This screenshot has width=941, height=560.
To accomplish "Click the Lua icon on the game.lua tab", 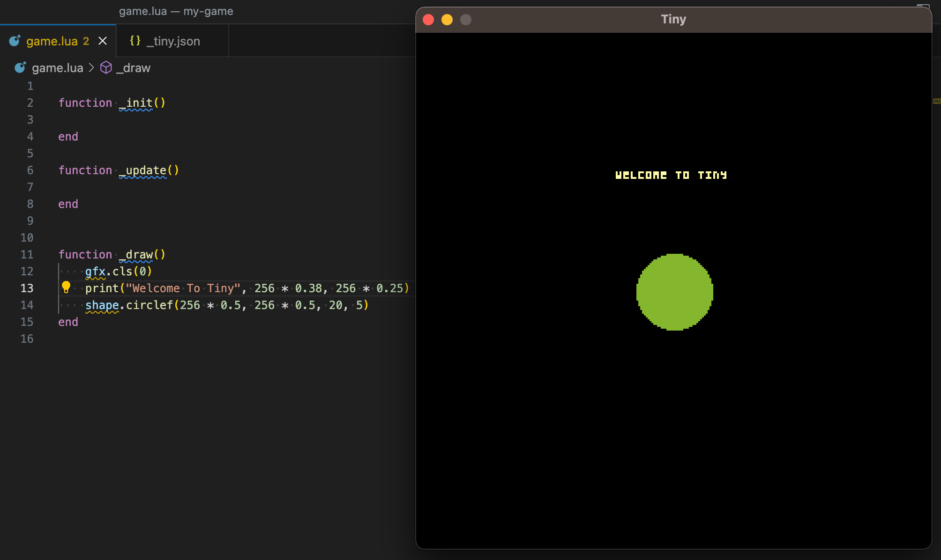I will [14, 41].
